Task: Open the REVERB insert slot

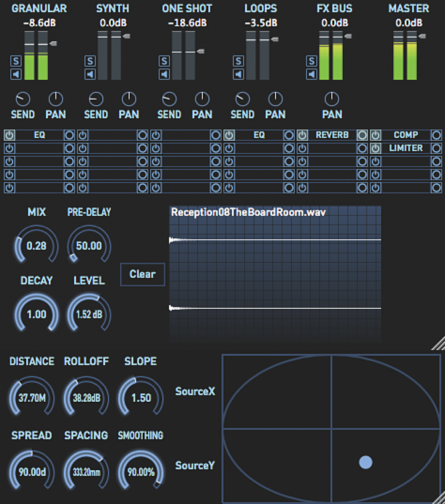Action: (332, 135)
